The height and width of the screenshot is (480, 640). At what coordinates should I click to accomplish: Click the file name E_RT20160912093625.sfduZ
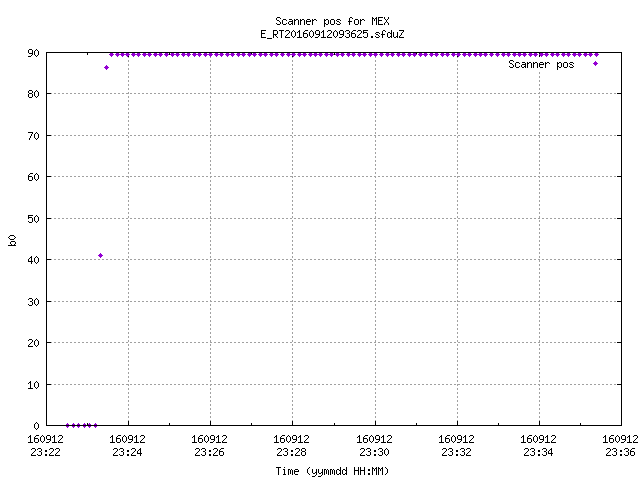[x=332, y=34]
